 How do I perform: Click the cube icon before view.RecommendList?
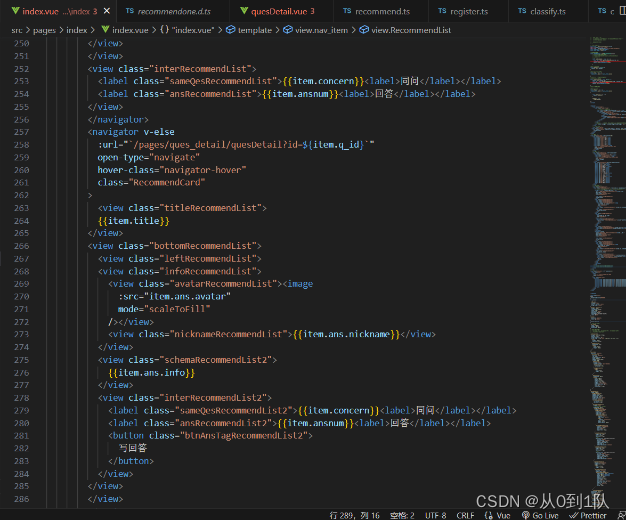(x=364, y=30)
